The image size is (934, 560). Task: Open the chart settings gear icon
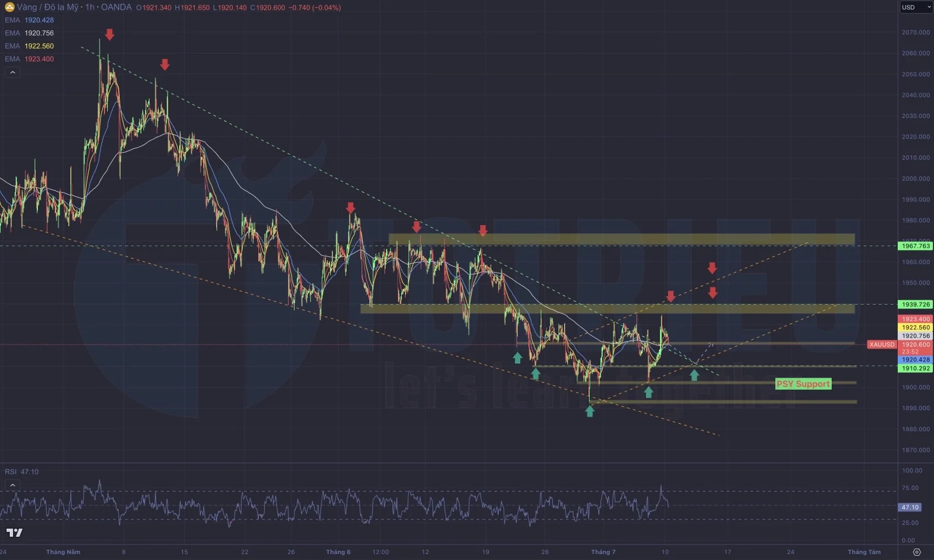click(x=916, y=552)
